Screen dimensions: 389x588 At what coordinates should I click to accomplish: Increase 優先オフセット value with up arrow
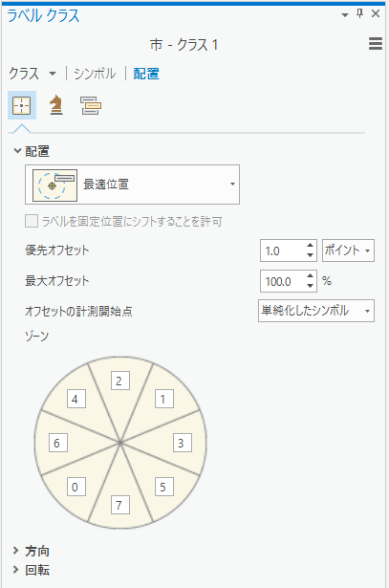[310, 246]
